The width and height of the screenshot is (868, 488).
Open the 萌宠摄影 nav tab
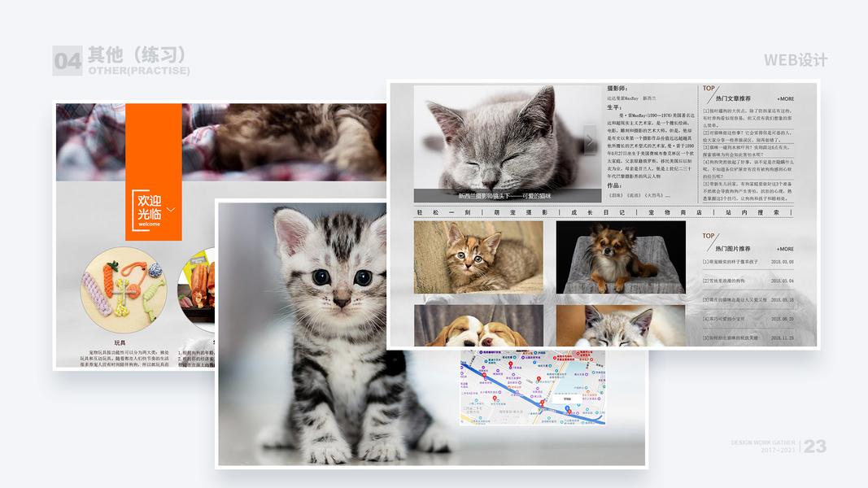pos(521,212)
